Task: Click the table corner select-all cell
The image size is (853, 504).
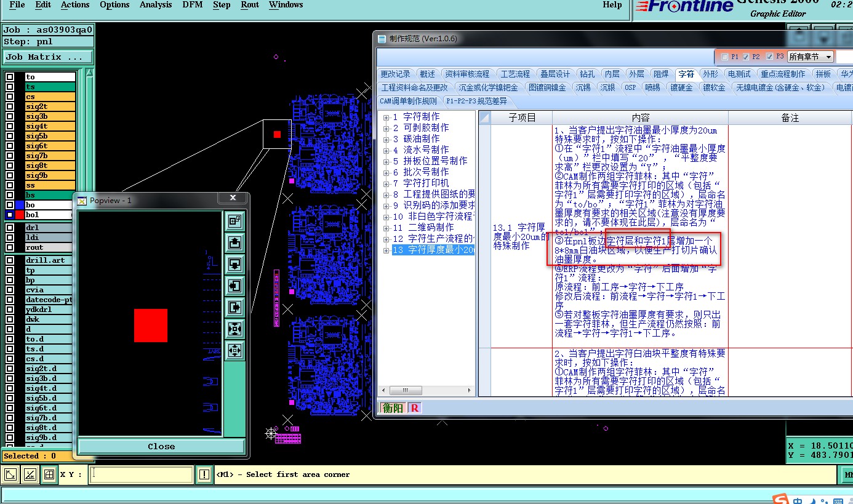Action: tap(484, 118)
